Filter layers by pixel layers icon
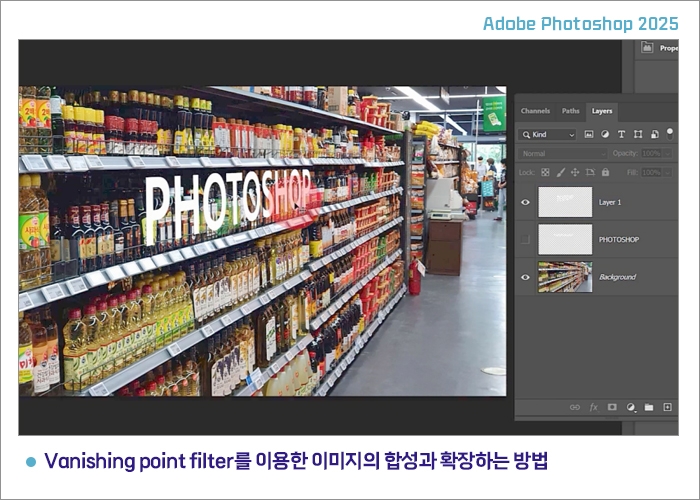This screenshot has height=500, width=700. [x=589, y=134]
